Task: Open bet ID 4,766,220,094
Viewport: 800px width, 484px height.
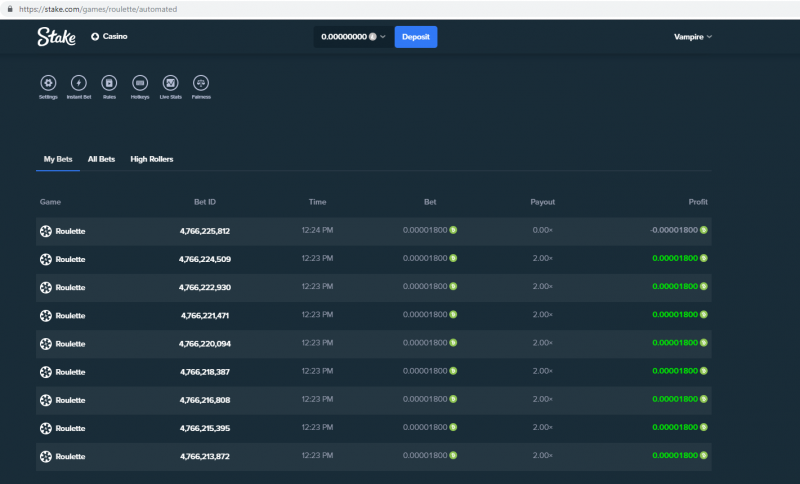Action: (x=205, y=344)
